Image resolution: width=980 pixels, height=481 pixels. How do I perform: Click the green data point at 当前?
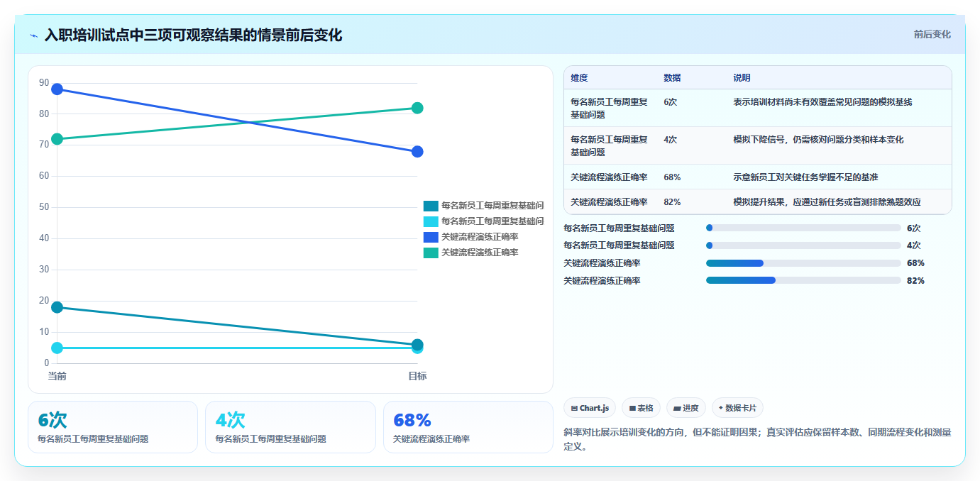tap(57, 139)
